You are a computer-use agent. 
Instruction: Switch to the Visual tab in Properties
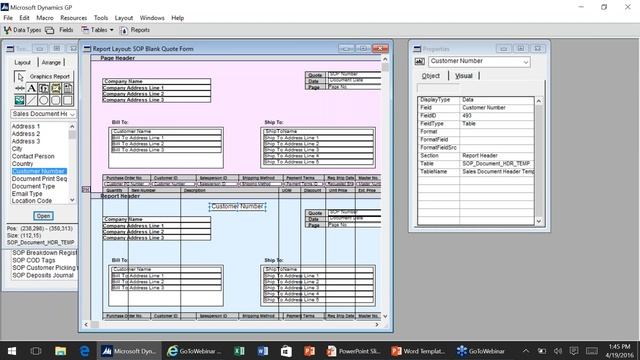point(464,76)
